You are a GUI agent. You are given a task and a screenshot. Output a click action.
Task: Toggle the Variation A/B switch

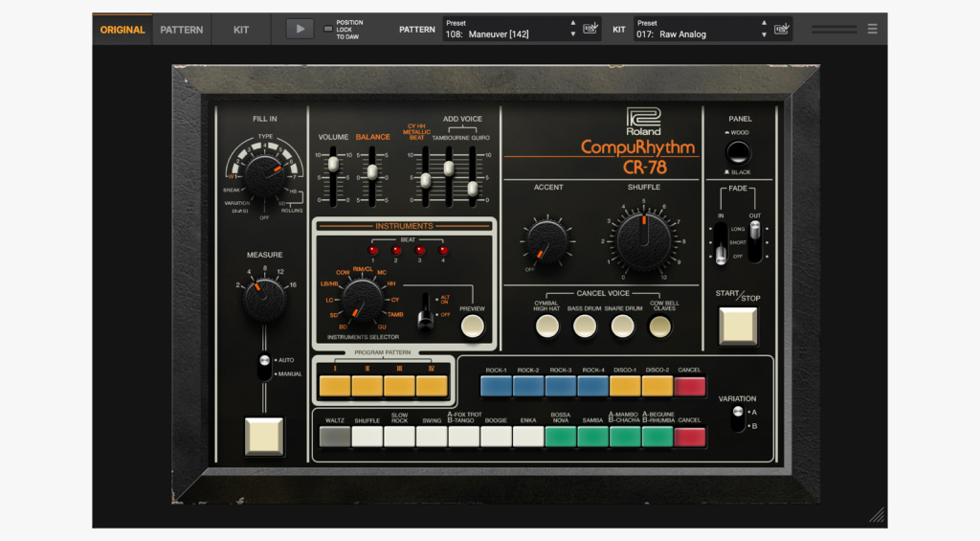click(738, 418)
